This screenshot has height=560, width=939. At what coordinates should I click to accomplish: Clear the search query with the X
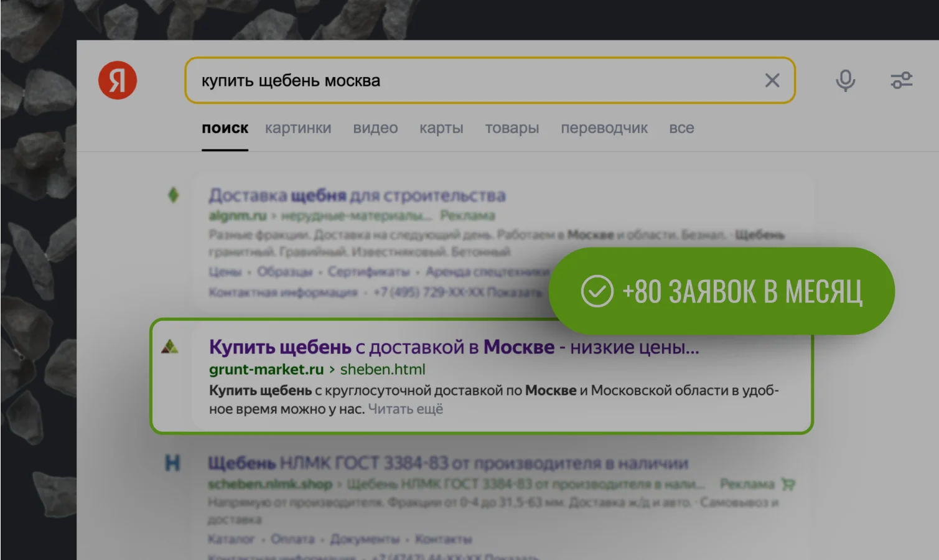point(772,80)
